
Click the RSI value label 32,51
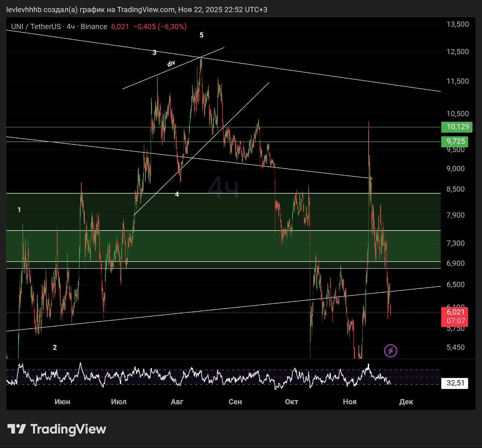tap(455, 384)
